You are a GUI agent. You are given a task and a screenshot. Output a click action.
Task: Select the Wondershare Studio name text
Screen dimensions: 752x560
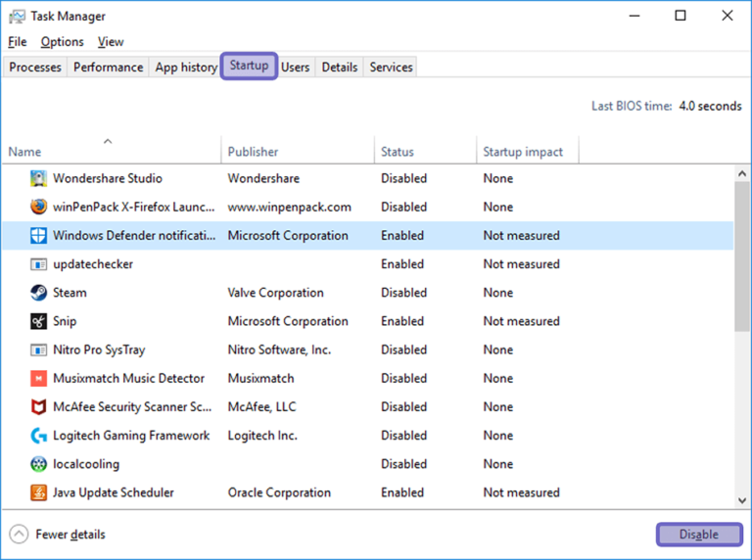[108, 178]
